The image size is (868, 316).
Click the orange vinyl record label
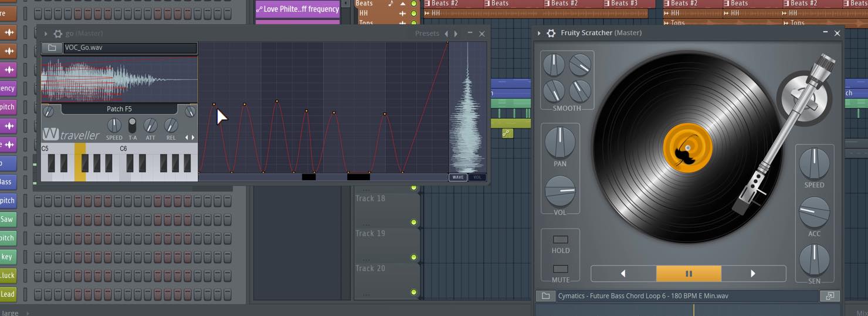(687, 147)
